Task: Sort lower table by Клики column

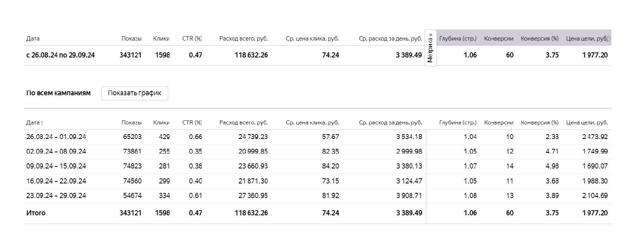Action: pos(161,123)
